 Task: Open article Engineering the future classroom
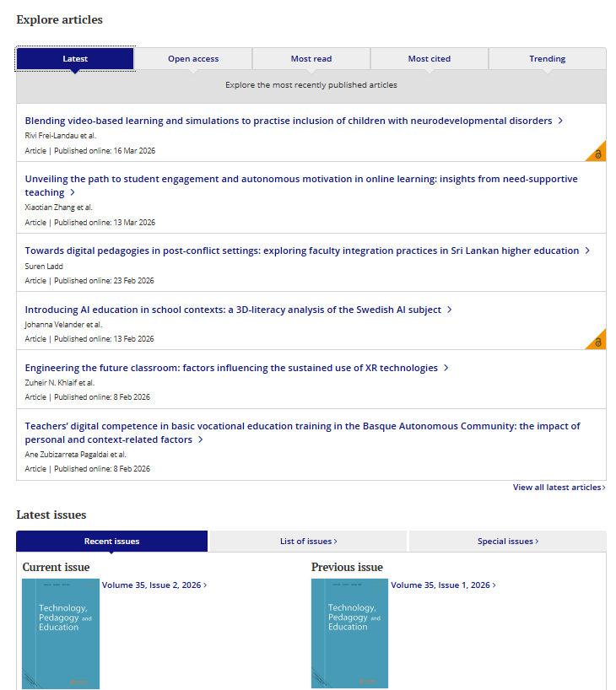231,368
